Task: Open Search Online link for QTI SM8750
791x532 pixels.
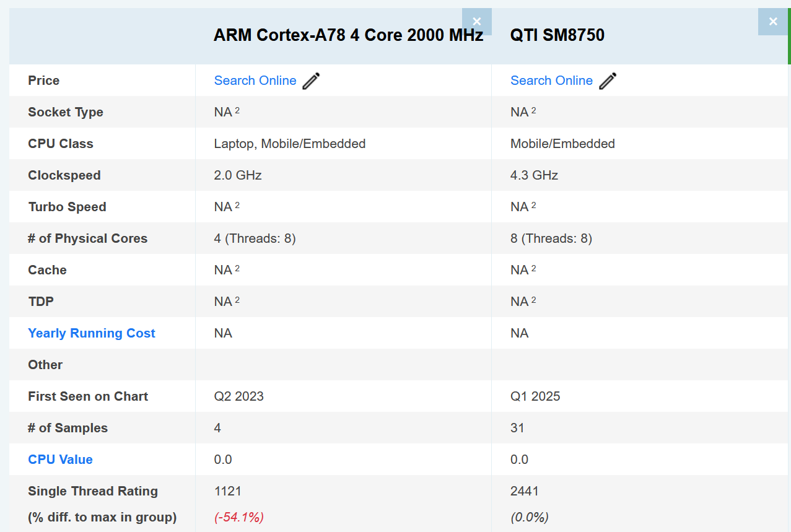Action: click(551, 81)
